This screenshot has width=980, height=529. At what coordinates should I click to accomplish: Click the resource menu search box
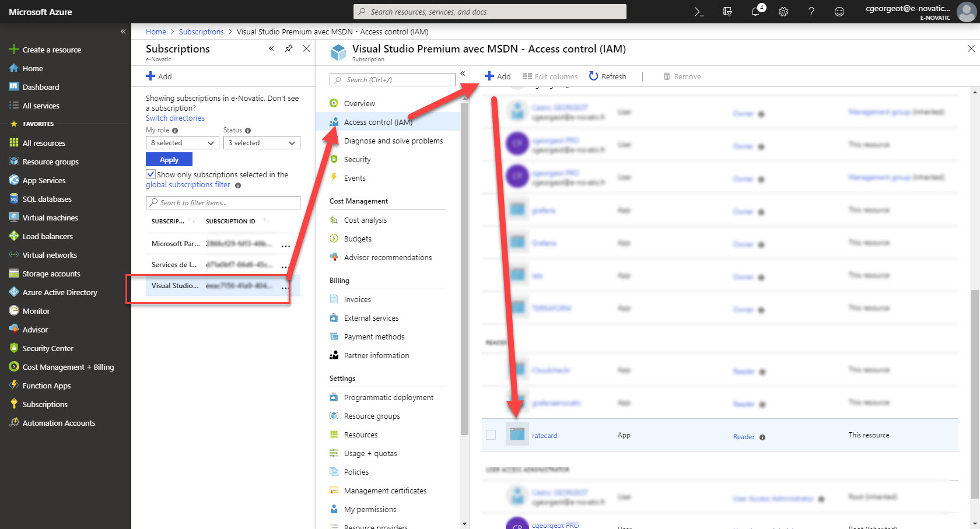[x=393, y=80]
